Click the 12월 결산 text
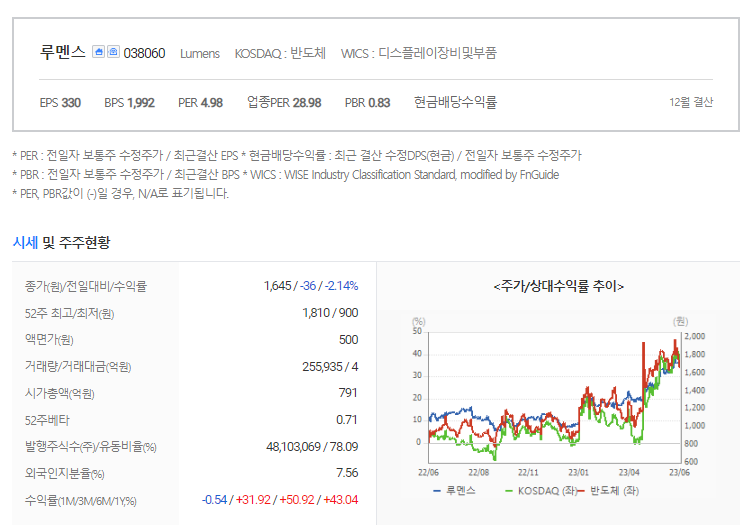The image size is (743, 525). click(691, 102)
